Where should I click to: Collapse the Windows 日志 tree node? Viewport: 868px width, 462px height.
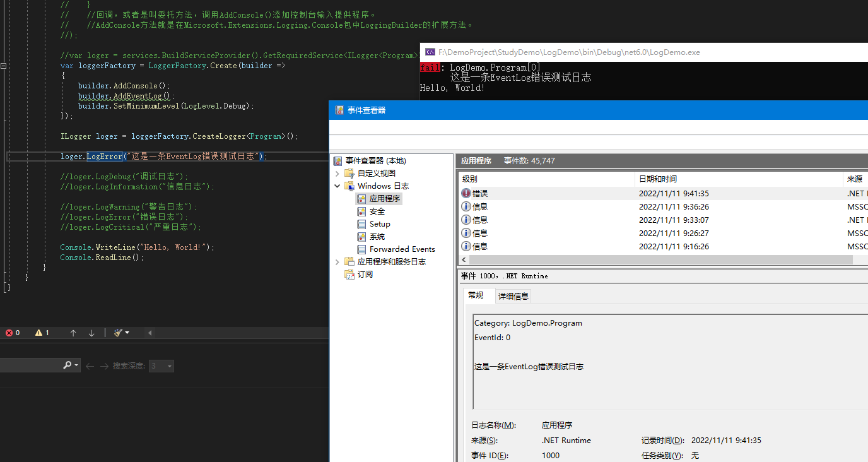click(337, 186)
